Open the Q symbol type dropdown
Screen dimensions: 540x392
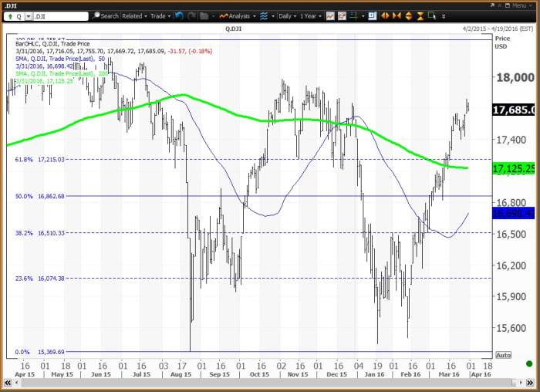point(29,16)
